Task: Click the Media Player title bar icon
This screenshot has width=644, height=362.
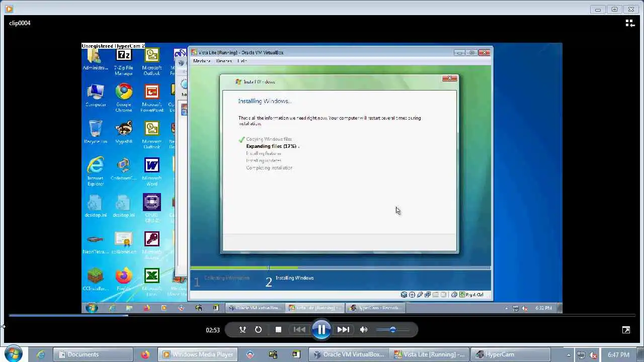Action: coord(9,9)
